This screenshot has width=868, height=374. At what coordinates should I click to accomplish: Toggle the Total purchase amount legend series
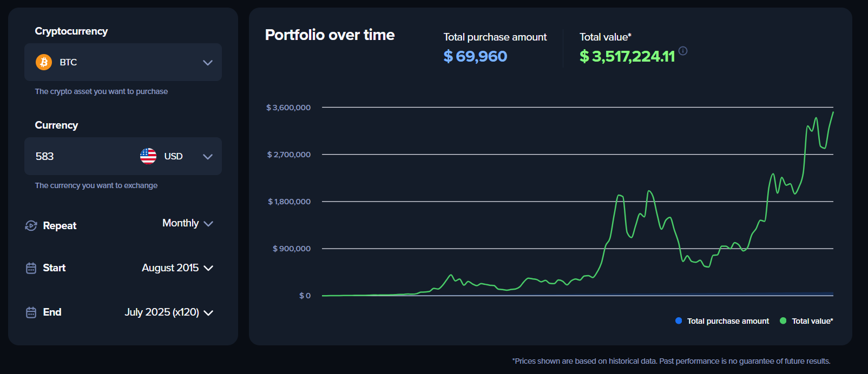coord(727,321)
